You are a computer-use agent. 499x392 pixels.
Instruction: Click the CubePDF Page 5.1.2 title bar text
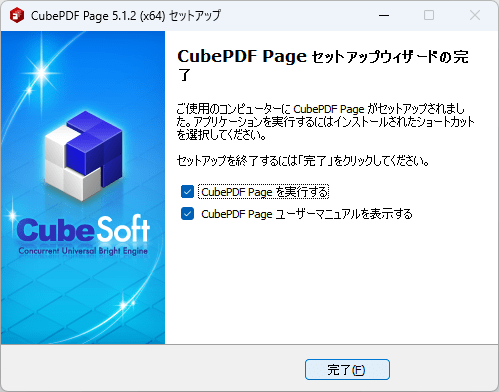(x=126, y=16)
